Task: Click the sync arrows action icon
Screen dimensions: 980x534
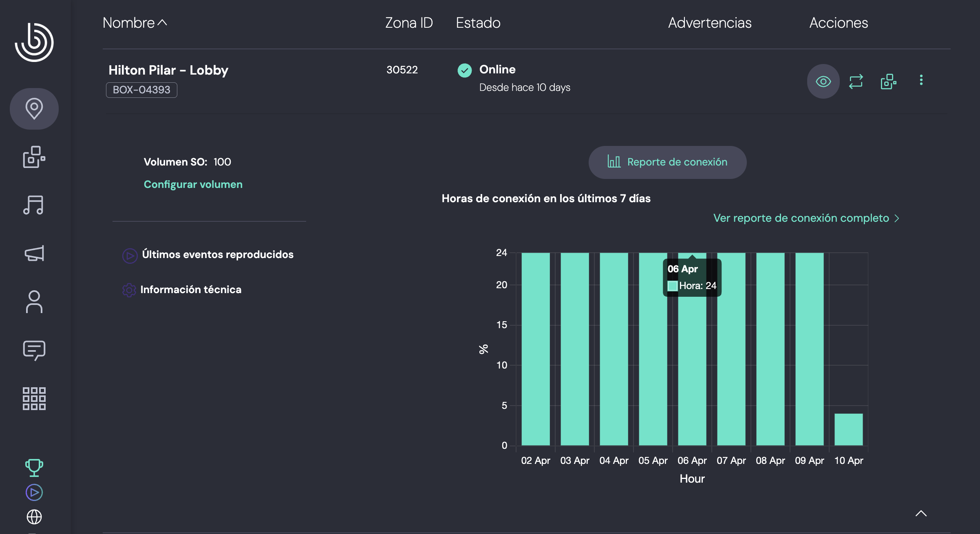Action: pyautogui.click(x=856, y=82)
